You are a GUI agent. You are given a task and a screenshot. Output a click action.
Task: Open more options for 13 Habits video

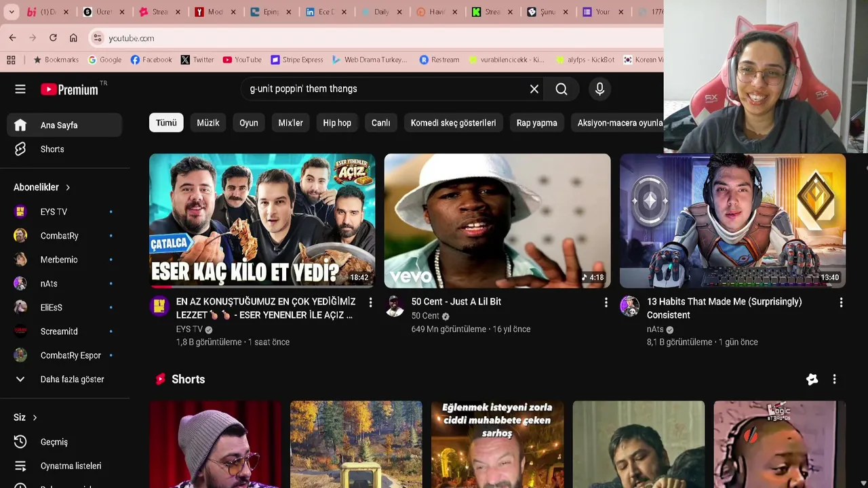(x=841, y=302)
